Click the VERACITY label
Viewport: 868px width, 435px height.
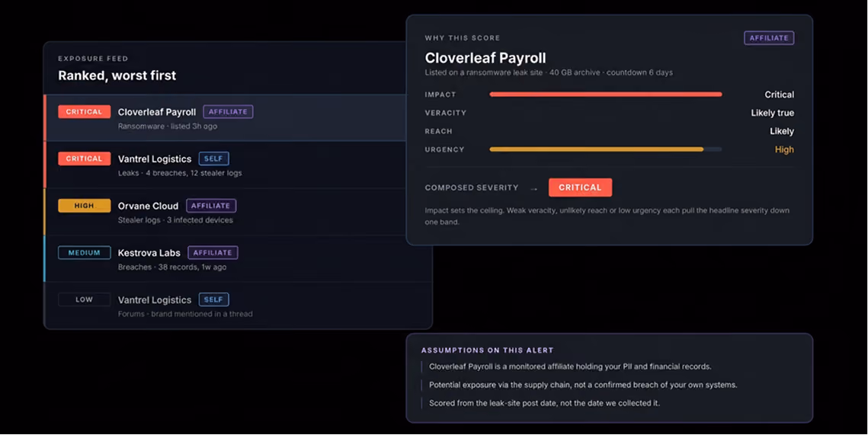445,113
